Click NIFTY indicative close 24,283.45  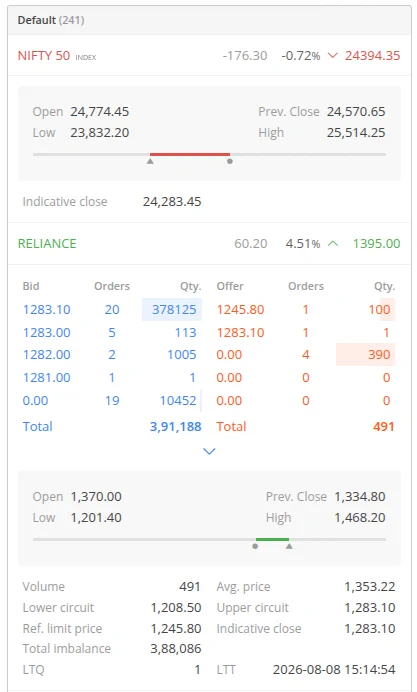click(x=172, y=202)
